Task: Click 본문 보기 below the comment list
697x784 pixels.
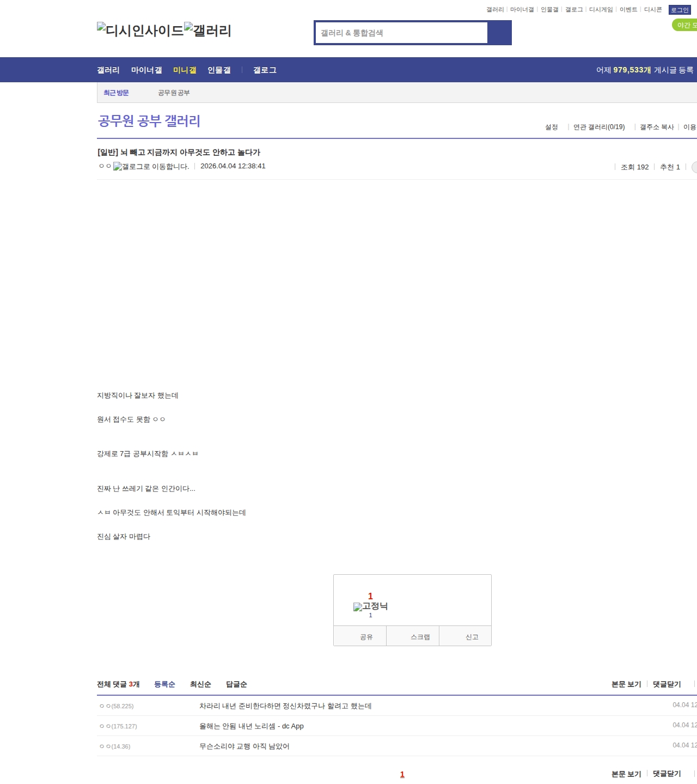Action: click(x=626, y=774)
